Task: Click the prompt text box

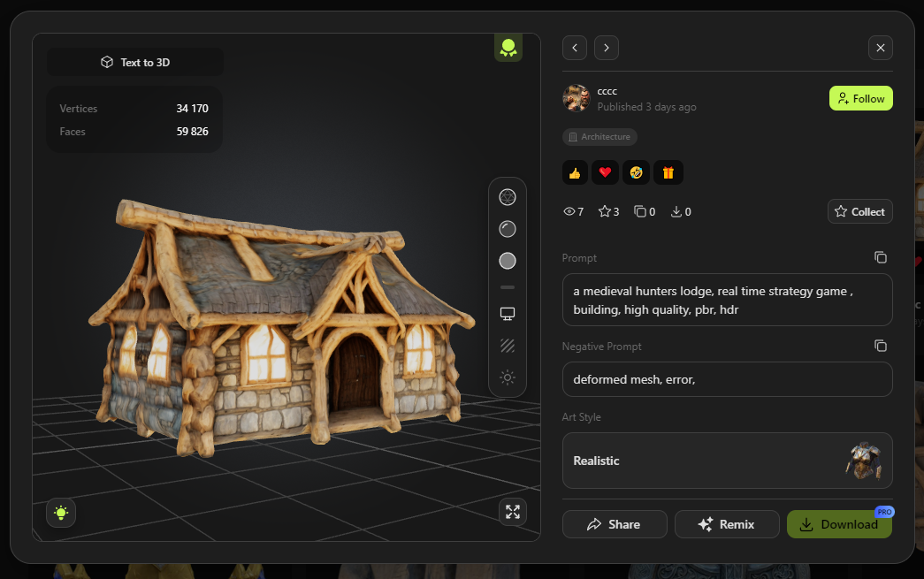Action: pos(727,300)
